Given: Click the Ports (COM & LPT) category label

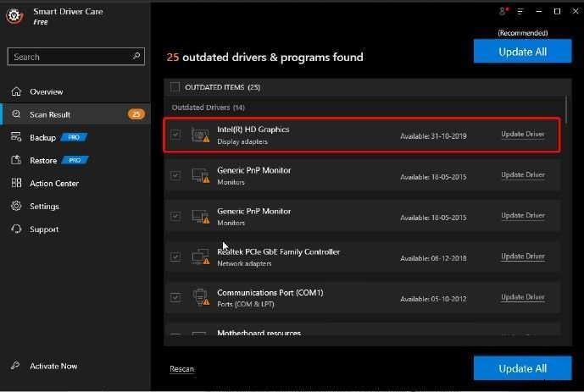Looking at the screenshot, I should click(x=246, y=304).
